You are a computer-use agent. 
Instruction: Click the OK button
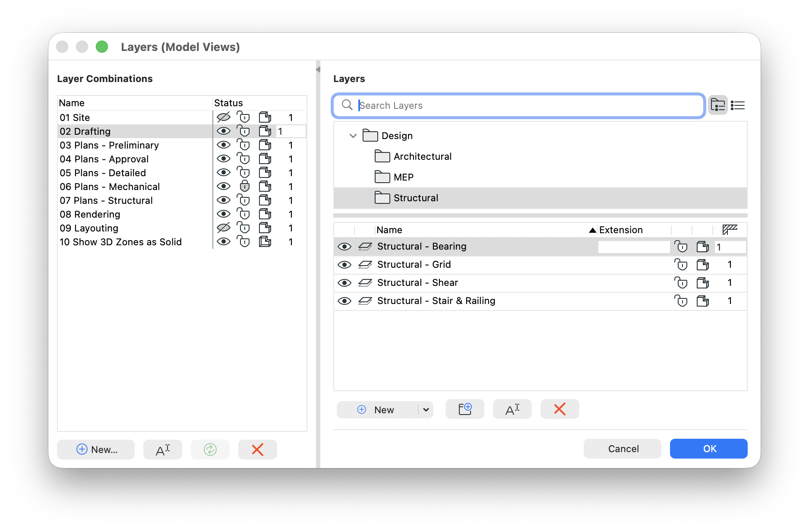[709, 449]
